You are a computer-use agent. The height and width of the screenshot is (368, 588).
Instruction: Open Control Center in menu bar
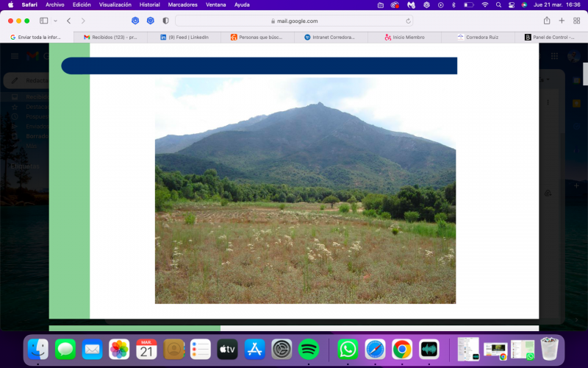pyautogui.click(x=512, y=5)
